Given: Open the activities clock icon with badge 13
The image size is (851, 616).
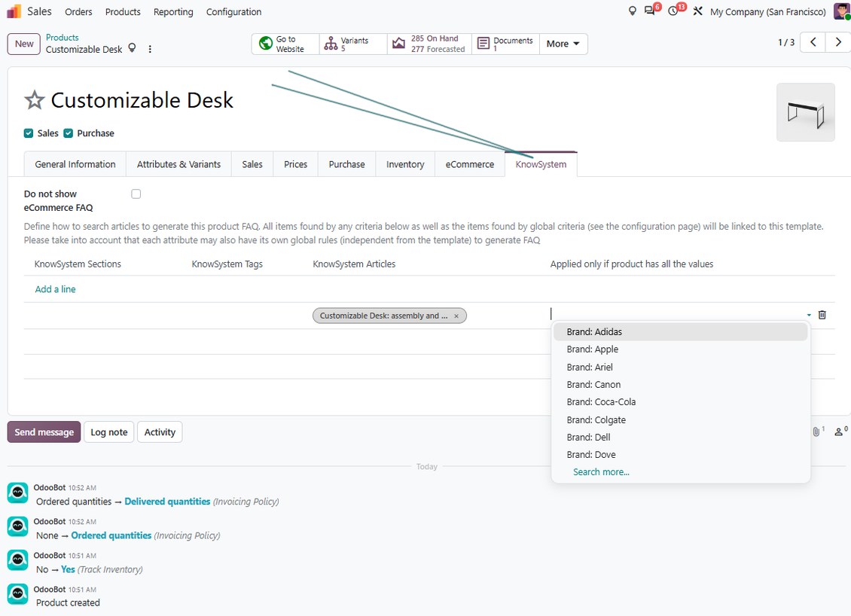Looking at the screenshot, I should coord(673,11).
